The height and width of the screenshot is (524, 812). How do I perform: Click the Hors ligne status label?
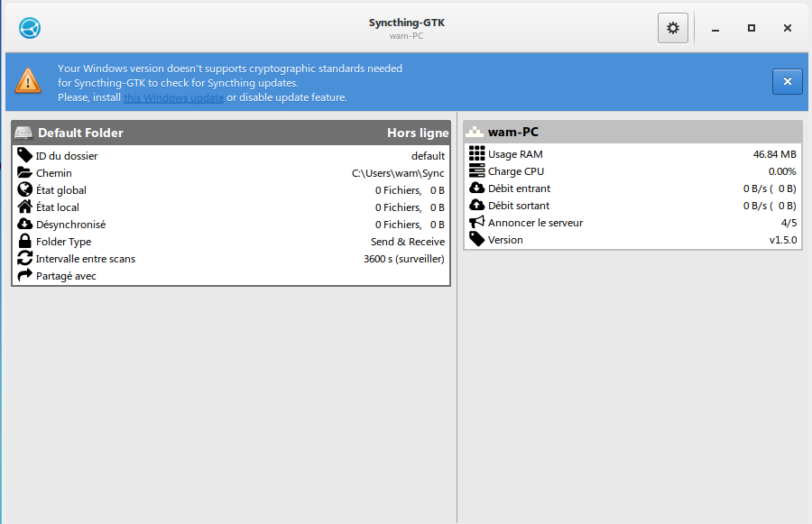417,133
